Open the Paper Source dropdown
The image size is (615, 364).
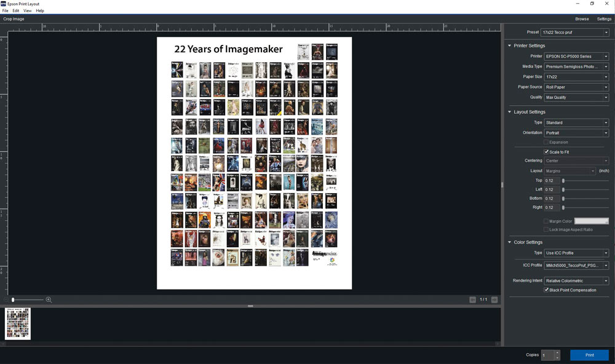[576, 87]
